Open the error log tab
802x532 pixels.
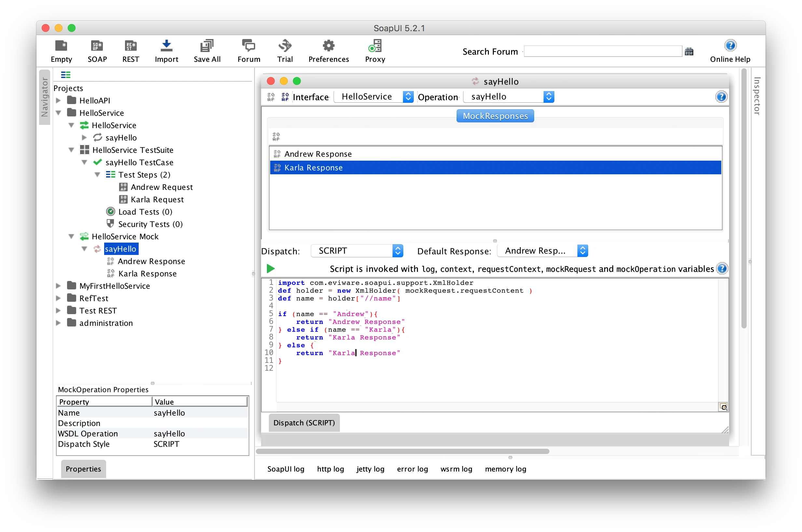[412, 469]
